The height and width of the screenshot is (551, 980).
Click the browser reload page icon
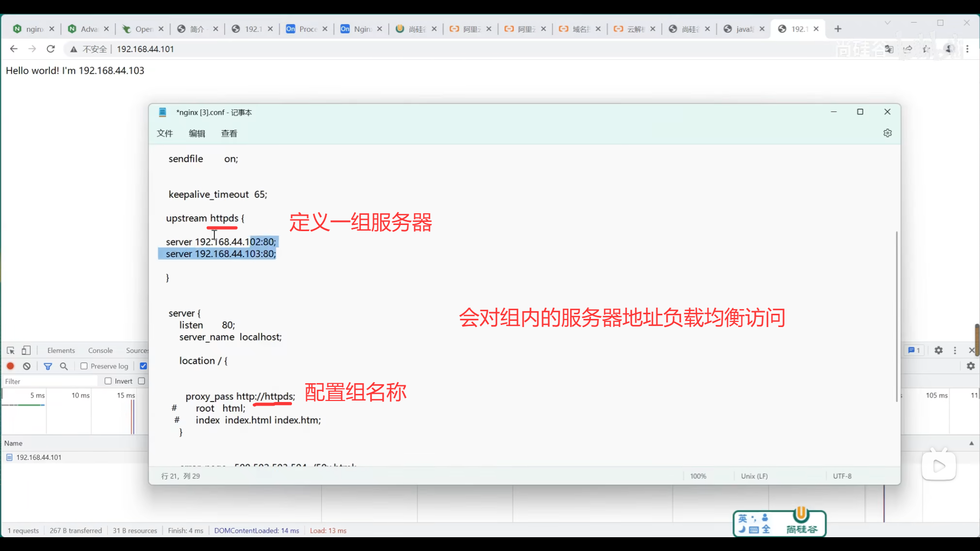point(51,49)
